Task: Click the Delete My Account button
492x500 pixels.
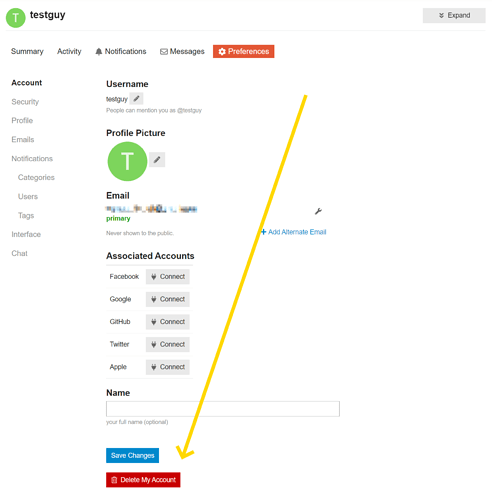Action: 143,480
